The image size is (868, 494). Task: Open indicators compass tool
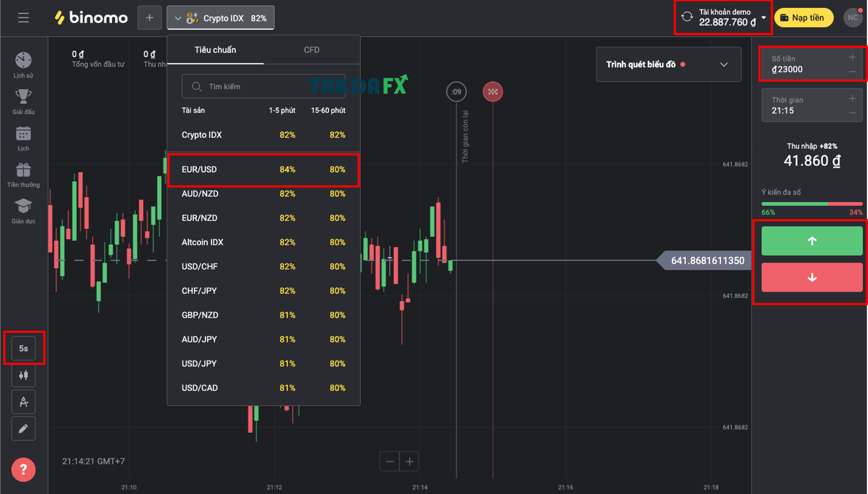point(23,402)
